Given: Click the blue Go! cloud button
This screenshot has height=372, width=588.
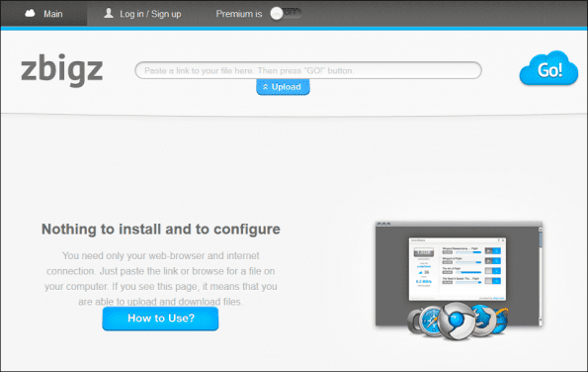Looking at the screenshot, I should (548, 68).
